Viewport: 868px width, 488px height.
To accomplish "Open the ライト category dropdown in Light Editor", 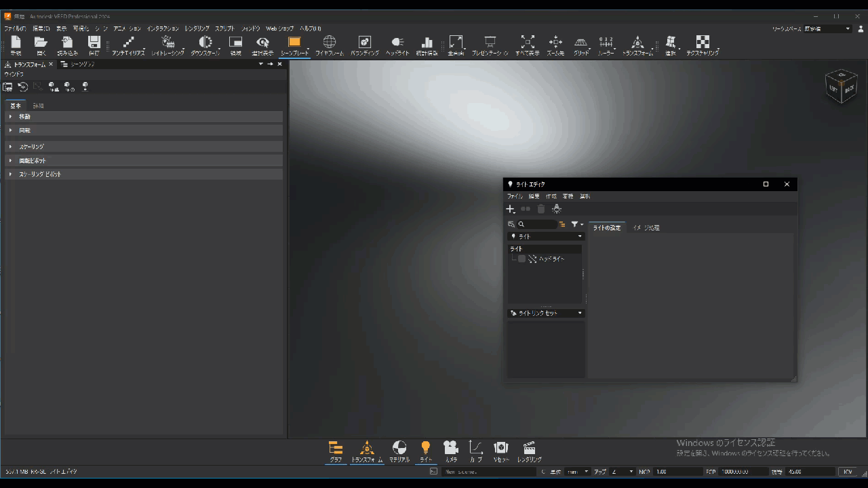I will (546, 237).
